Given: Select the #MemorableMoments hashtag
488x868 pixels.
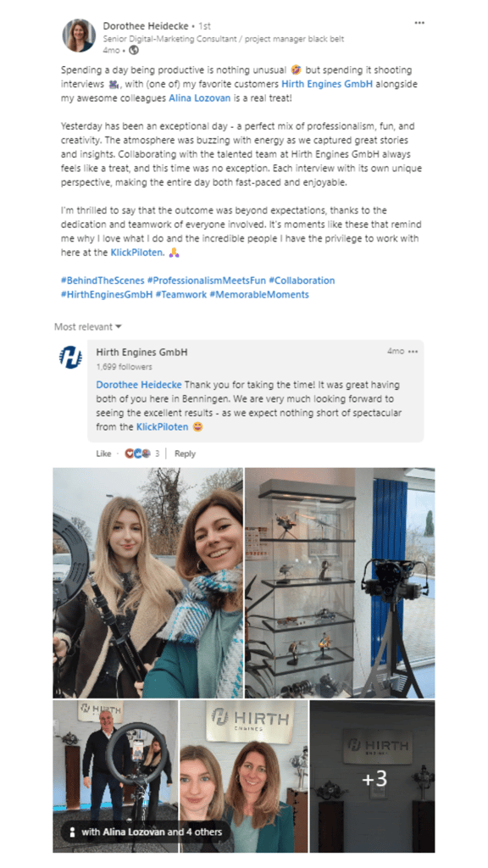Looking at the screenshot, I should point(259,294).
